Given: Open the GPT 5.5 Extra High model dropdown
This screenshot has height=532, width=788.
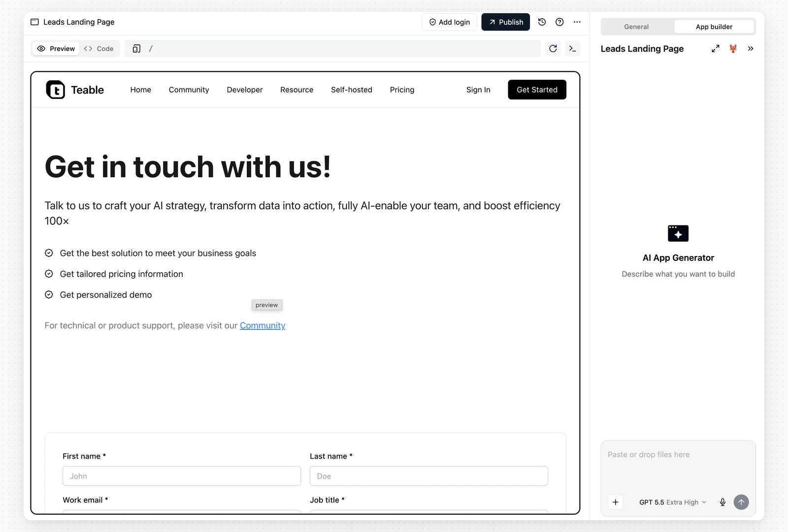Looking at the screenshot, I should coord(673,502).
